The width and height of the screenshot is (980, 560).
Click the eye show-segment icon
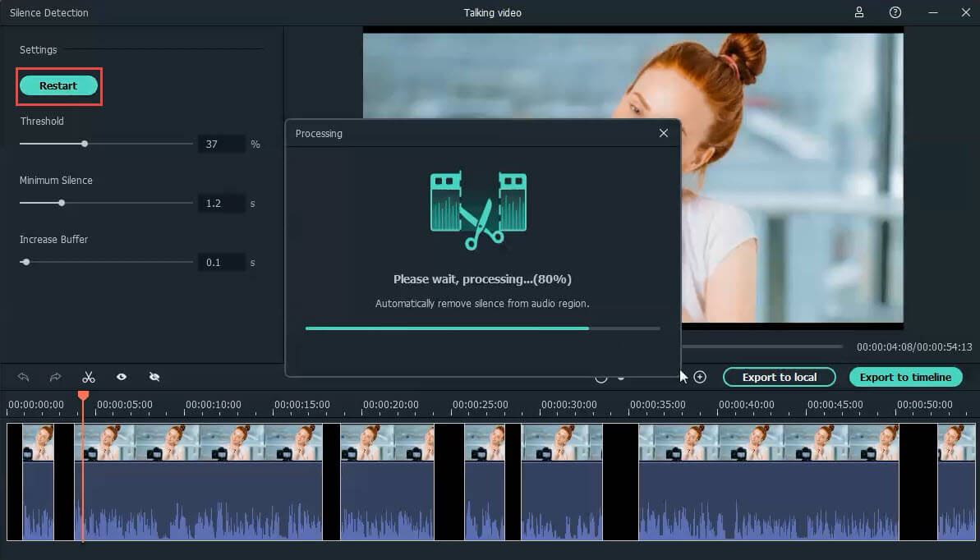122,377
